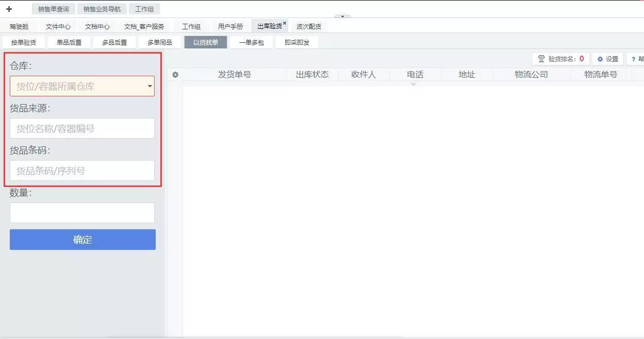
Task: Switch to the 文档_客户服务 tab
Action: (144, 26)
